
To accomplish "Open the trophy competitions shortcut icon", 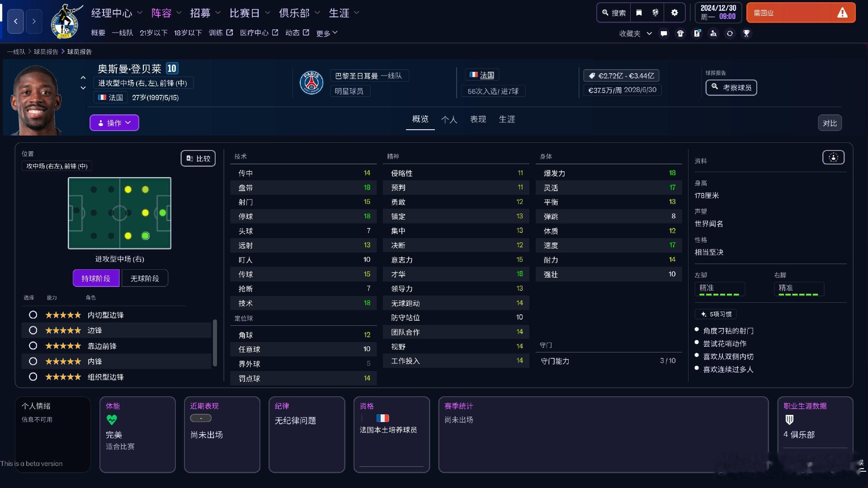I will click(x=746, y=33).
